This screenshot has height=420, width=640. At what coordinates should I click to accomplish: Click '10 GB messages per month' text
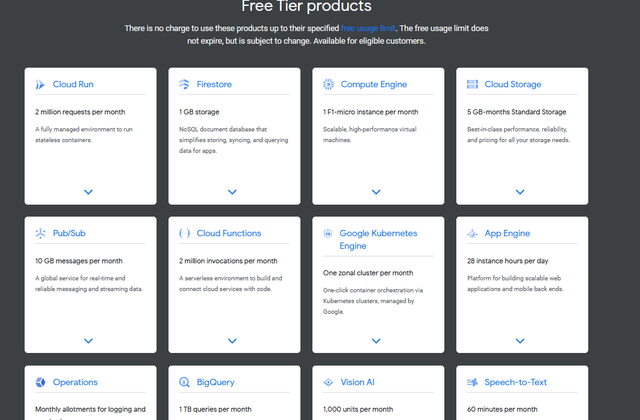pos(79,261)
